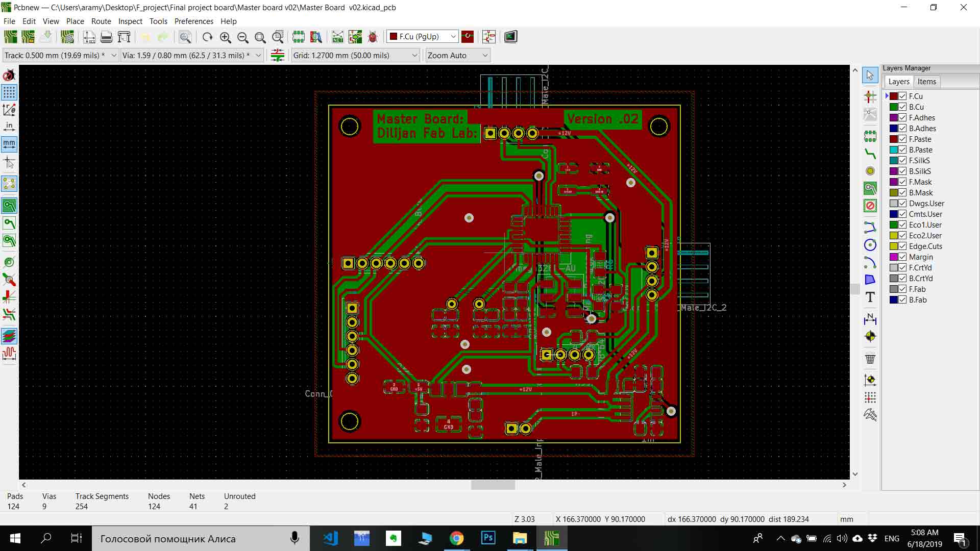
Task: Toggle B.Cu layer visibility checkbox
Action: pos(902,107)
